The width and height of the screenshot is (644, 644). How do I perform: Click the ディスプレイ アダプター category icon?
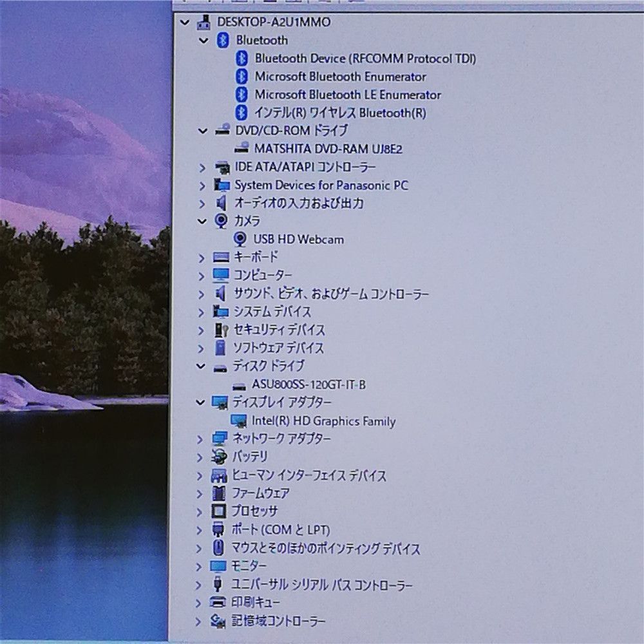(x=220, y=402)
